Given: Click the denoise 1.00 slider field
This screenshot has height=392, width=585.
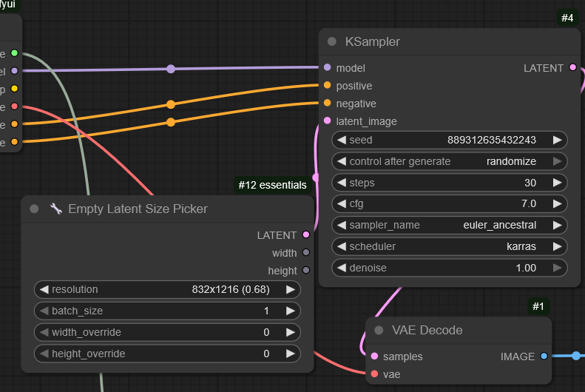Looking at the screenshot, I should [449, 268].
